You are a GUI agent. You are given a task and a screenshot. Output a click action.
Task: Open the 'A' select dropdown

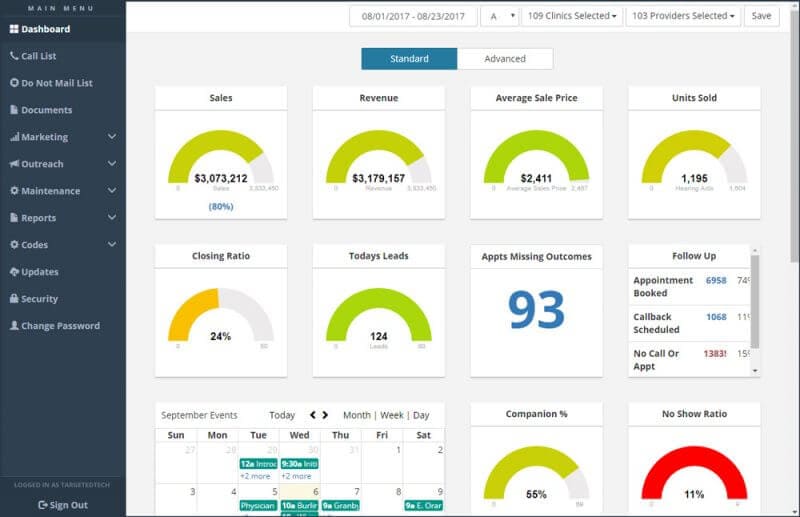(499, 16)
